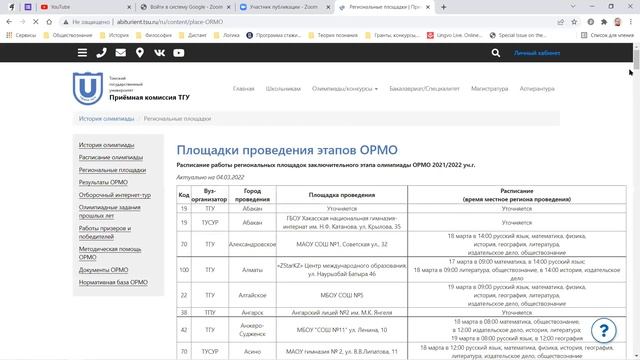Click the История олимпиады breadcrumb
The width and height of the screenshot is (640, 360).
click(x=106, y=119)
